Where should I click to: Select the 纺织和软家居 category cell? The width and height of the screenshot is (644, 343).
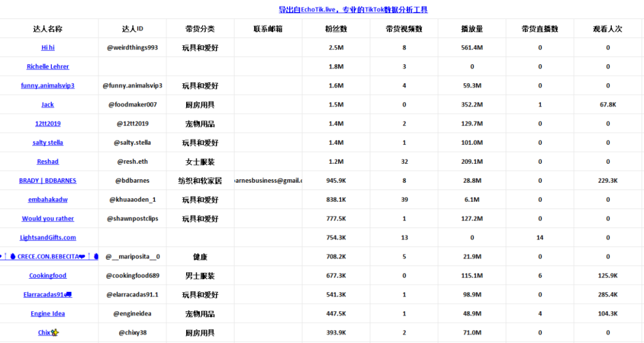[x=200, y=180]
